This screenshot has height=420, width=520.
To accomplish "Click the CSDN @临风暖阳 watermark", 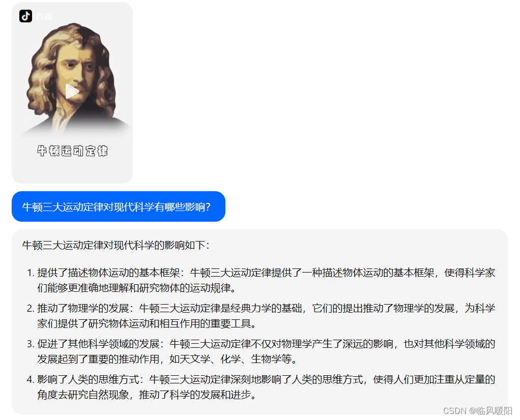I will coord(478,411).
